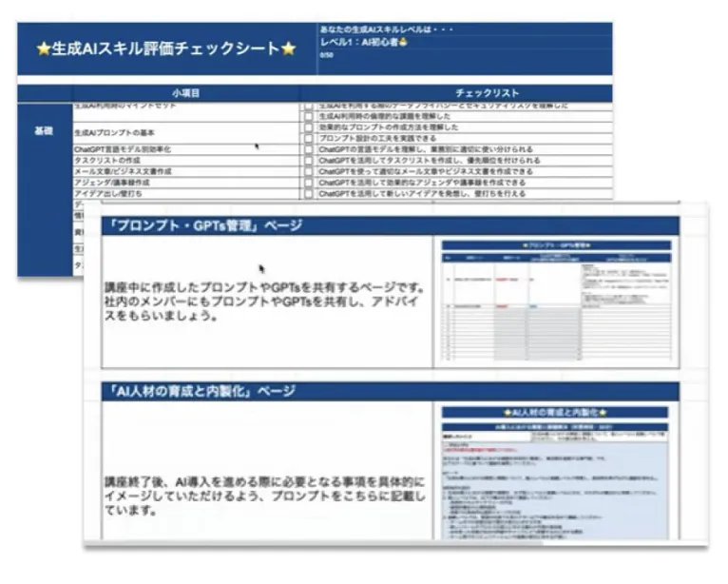Toggle the メール文章やビジネス文書を作成できる checkbox
Image resolution: width=728 pixels, height=584 pixels.
pyautogui.click(x=308, y=171)
